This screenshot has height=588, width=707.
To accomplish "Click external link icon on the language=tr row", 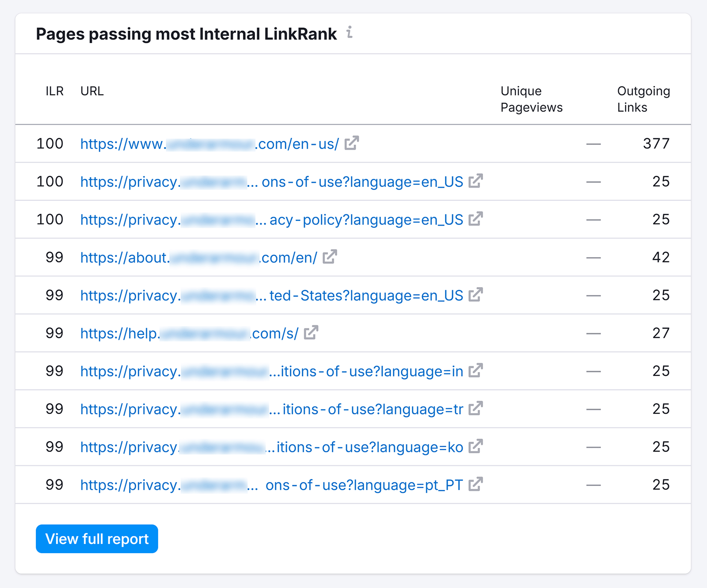I will pyautogui.click(x=475, y=409).
